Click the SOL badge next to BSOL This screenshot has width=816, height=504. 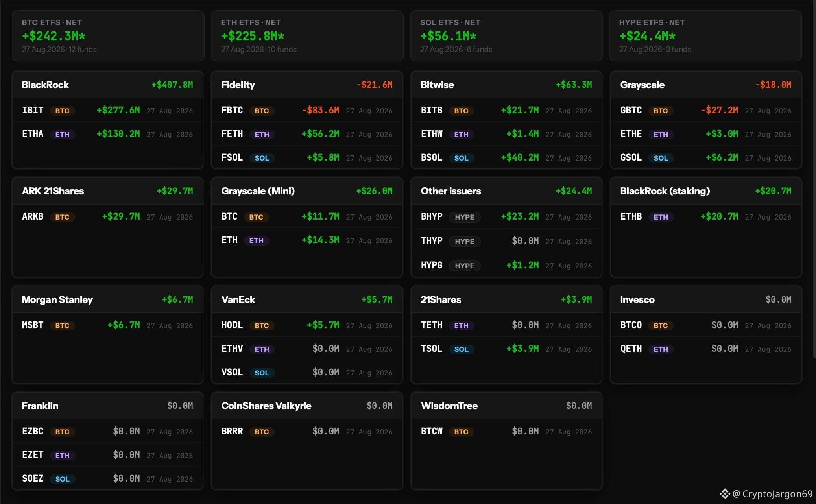[461, 158]
